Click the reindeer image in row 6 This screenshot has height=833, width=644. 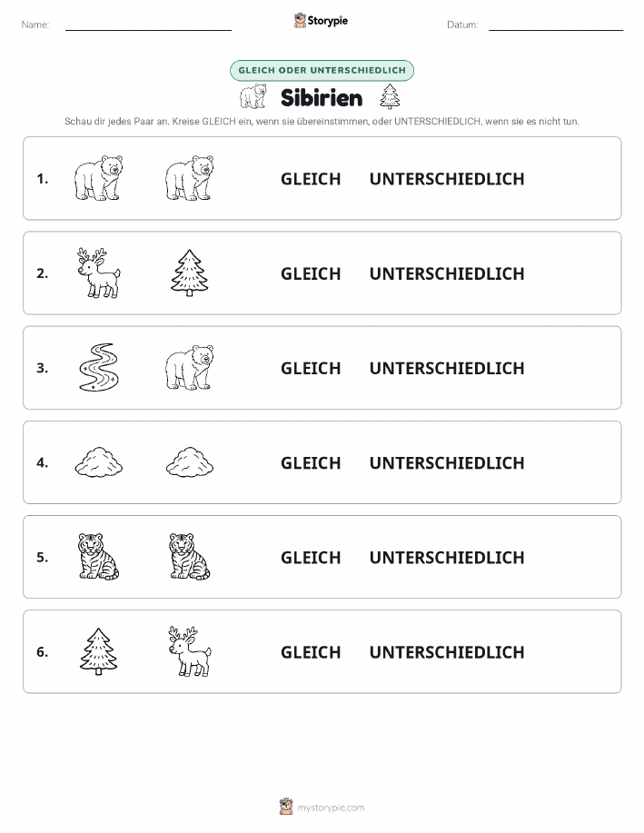pyautogui.click(x=190, y=650)
